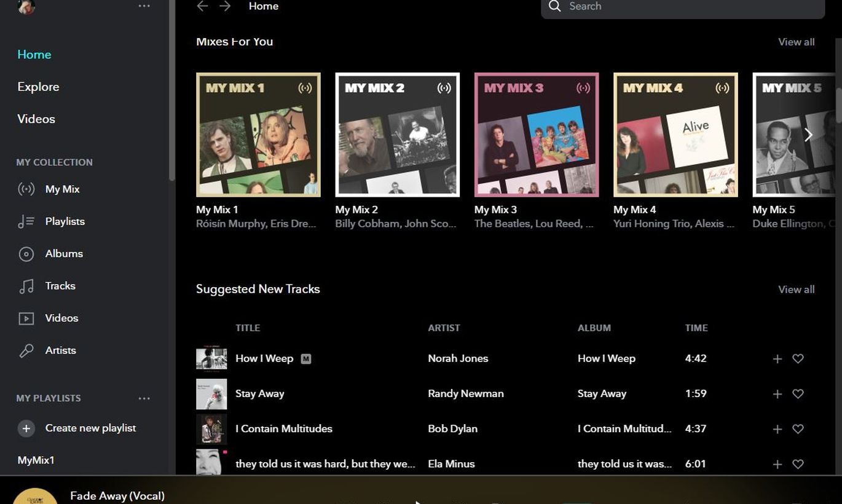The height and width of the screenshot is (504, 842).
Task: Open artist Randy Newman
Action: coord(466,393)
